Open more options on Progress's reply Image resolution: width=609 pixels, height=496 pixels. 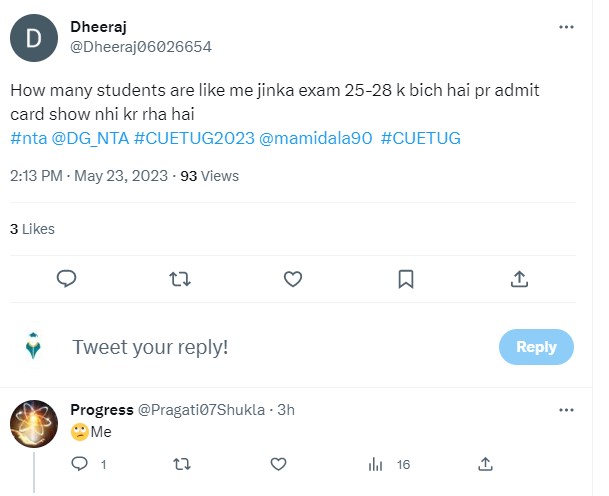coord(567,410)
